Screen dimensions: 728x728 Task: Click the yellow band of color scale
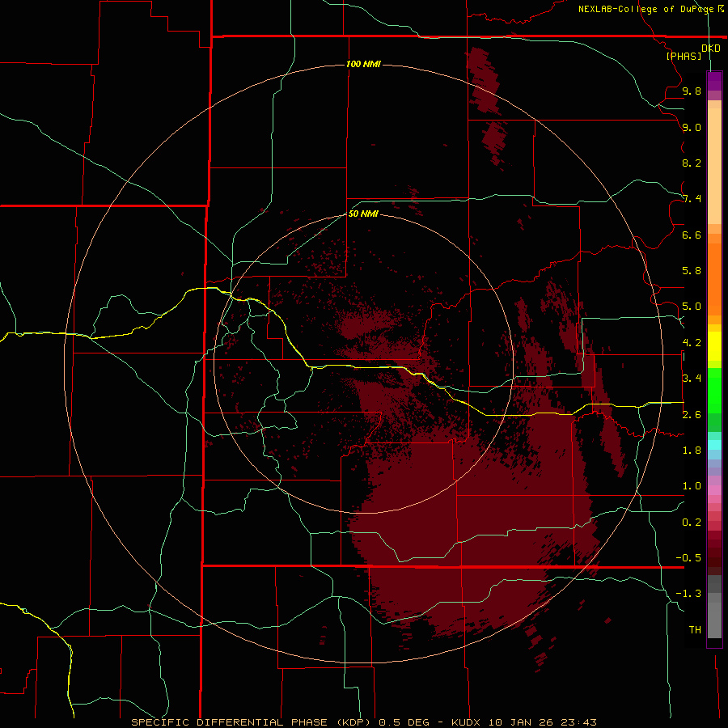[714, 346]
